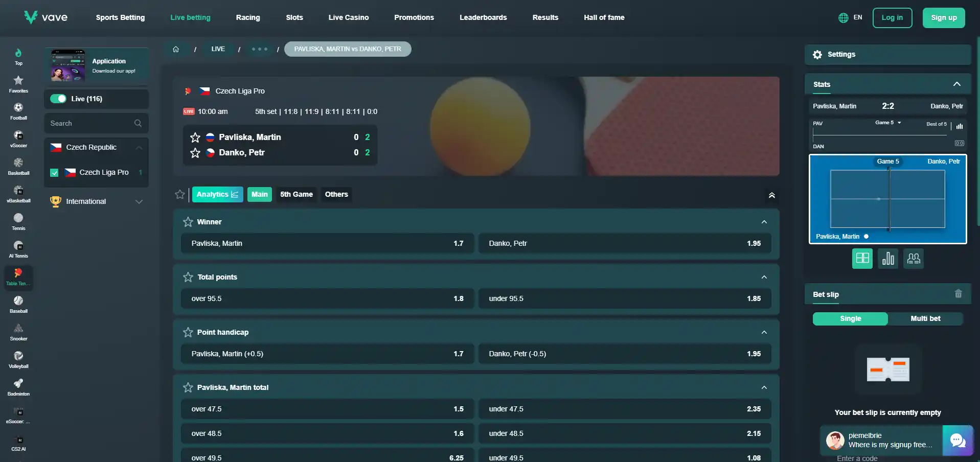Screen dimensions: 980x462
Task: Open Favorites in the sidebar
Action: (18, 84)
